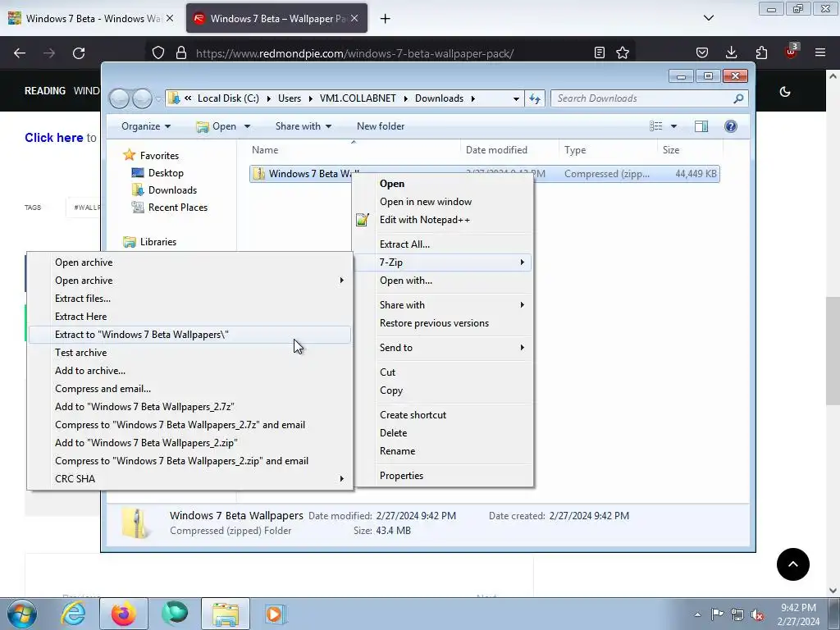The height and width of the screenshot is (630, 840).
Task: Create a New folder in Downloads
Action: (x=381, y=126)
